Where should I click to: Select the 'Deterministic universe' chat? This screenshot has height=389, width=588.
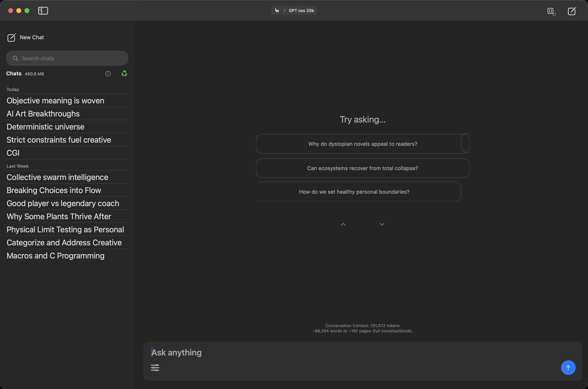coord(45,126)
